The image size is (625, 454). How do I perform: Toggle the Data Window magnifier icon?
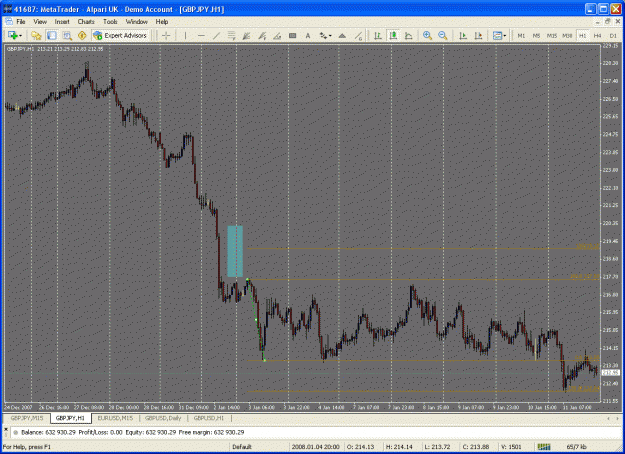67,35
